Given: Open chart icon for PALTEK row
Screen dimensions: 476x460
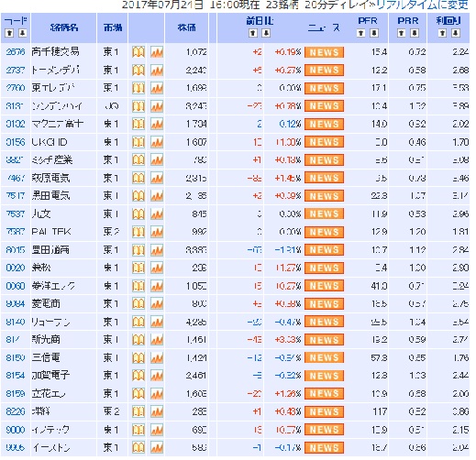Looking at the screenshot, I should coord(157,232).
